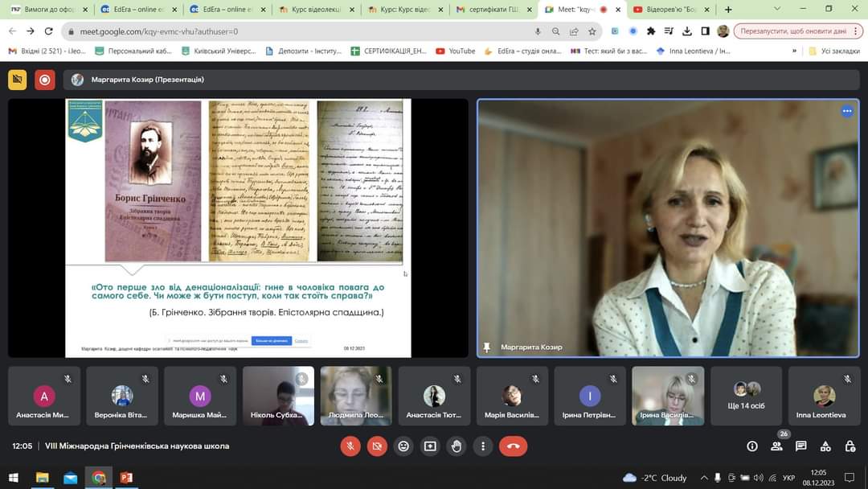The image size is (868, 489).
Task: Expand the "Ще 14 осіб" participants tile
Action: click(746, 396)
